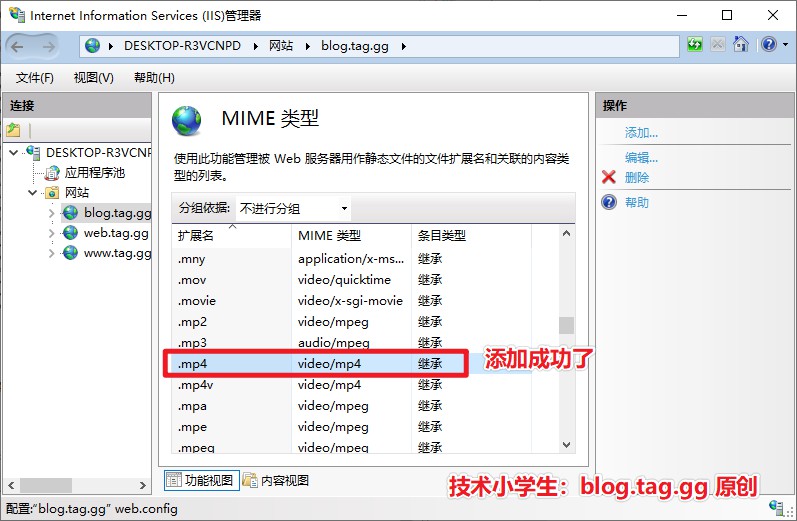
Task: Expand the web.tag.gg tree node
Action: [52, 233]
